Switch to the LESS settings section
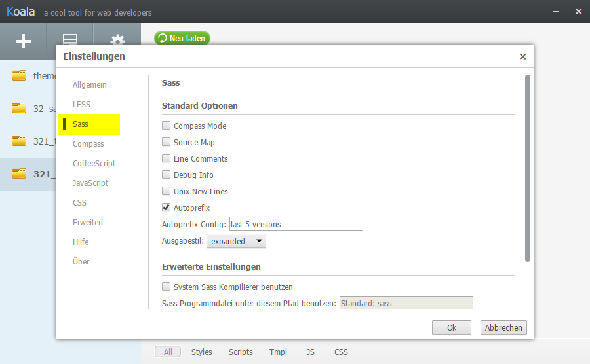Image resolution: width=590 pixels, height=364 pixels. tap(82, 105)
